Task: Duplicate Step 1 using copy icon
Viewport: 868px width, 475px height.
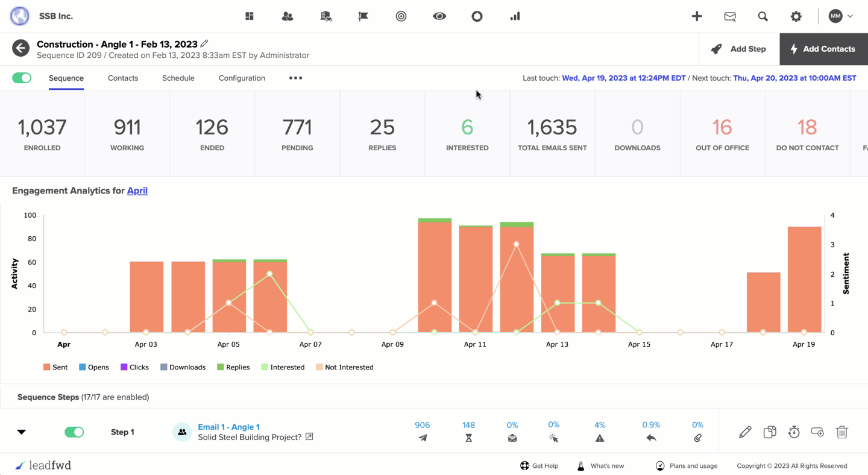Action: (x=770, y=432)
